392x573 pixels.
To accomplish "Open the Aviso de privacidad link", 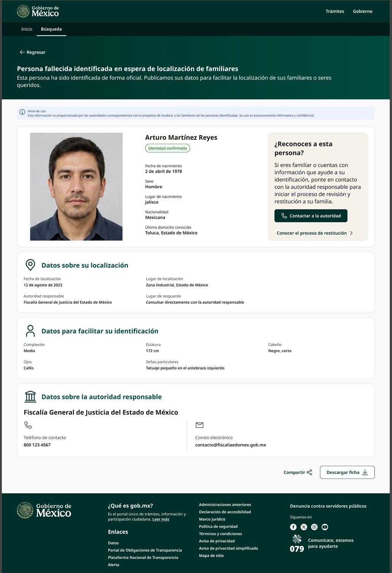I will pos(217,541).
